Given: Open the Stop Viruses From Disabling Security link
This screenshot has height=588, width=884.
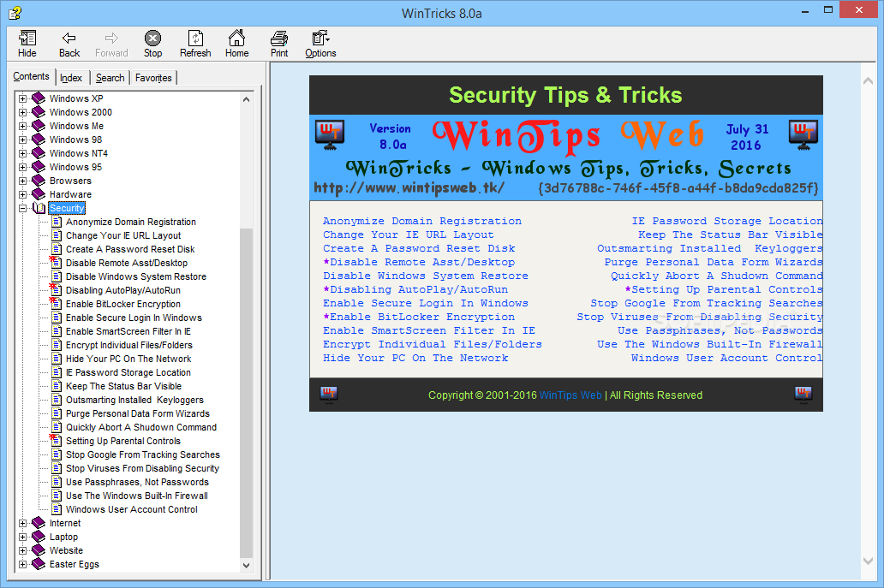Looking at the screenshot, I should point(700,317).
